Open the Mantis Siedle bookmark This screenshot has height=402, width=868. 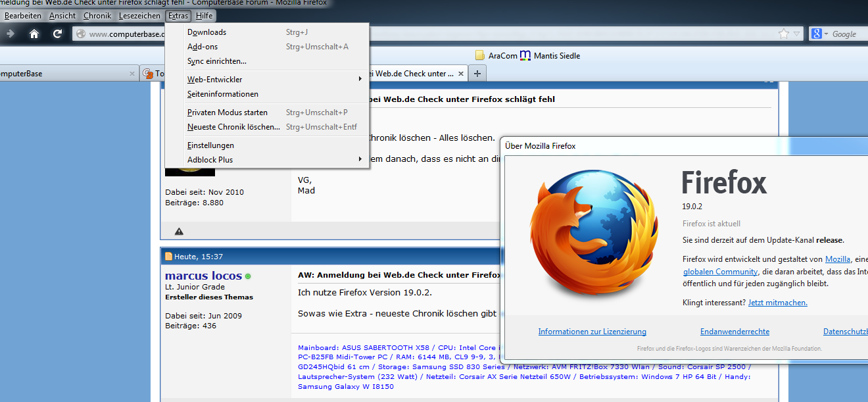click(550, 56)
